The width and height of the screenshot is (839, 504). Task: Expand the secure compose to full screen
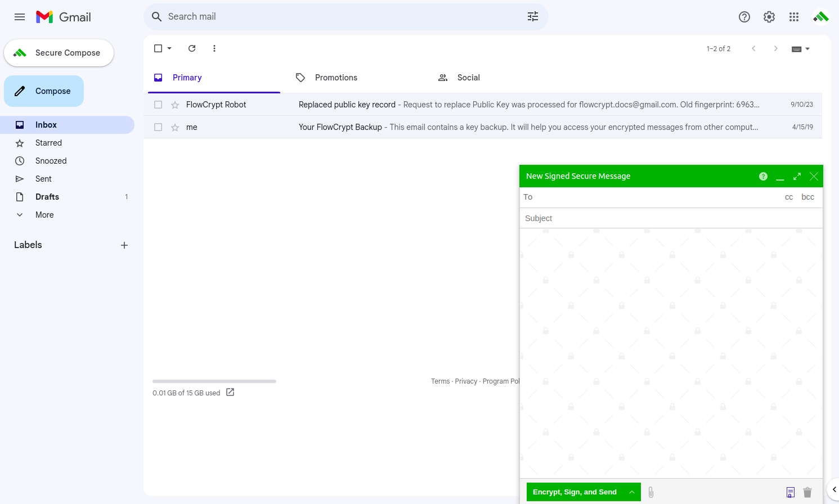pyautogui.click(x=797, y=176)
